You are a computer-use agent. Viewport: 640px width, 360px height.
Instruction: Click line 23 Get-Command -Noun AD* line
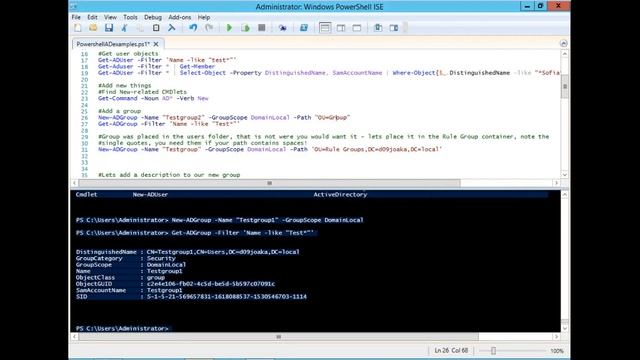click(153, 98)
